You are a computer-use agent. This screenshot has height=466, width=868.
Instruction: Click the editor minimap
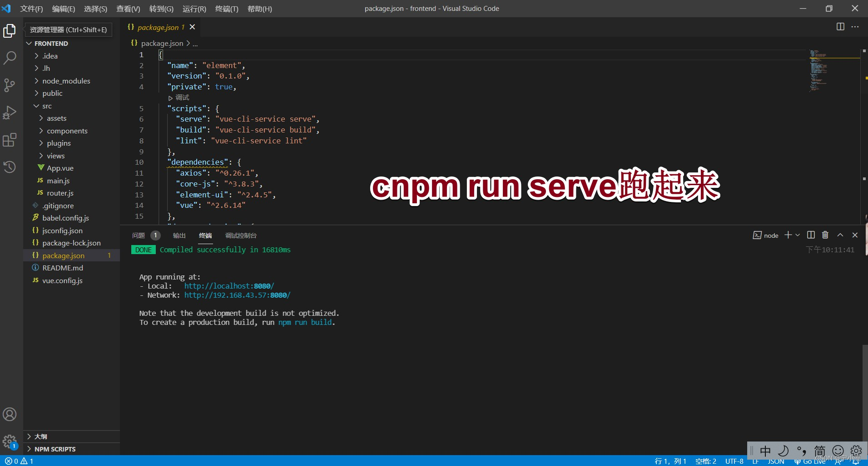tap(834, 70)
